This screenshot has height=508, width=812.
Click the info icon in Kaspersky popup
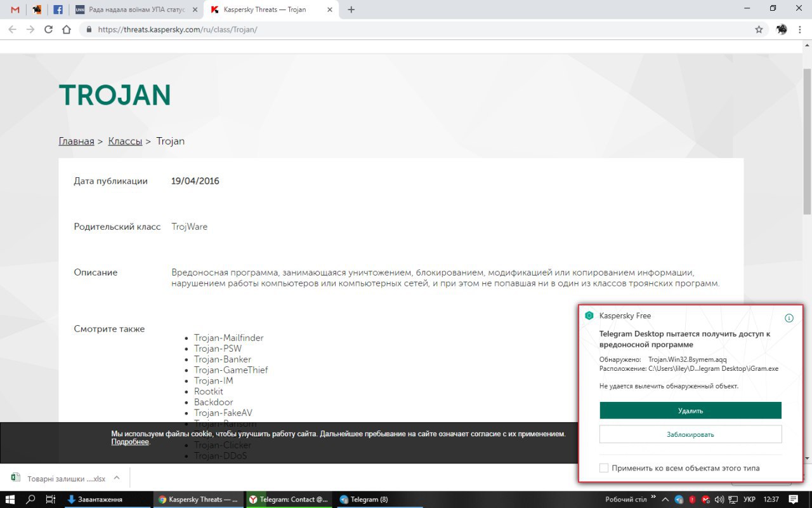pos(789,317)
